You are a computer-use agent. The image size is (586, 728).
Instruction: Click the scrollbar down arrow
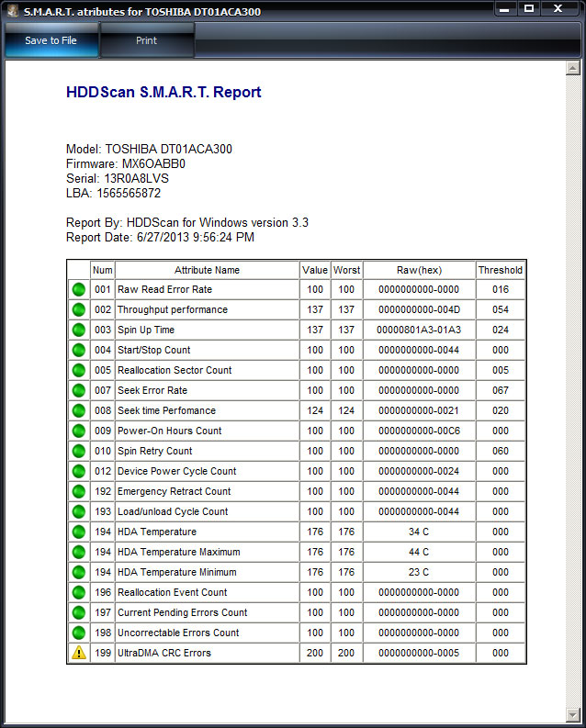click(573, 715)
